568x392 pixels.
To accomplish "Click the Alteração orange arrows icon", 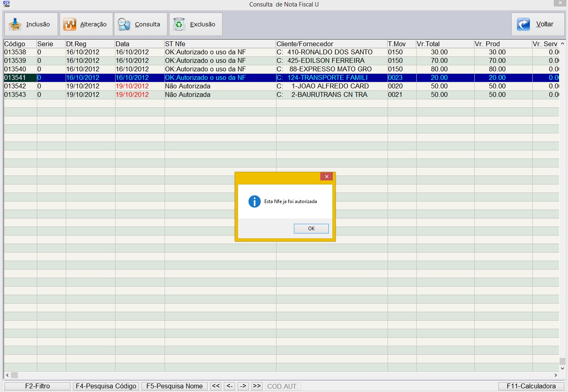I will pos(70,24).
